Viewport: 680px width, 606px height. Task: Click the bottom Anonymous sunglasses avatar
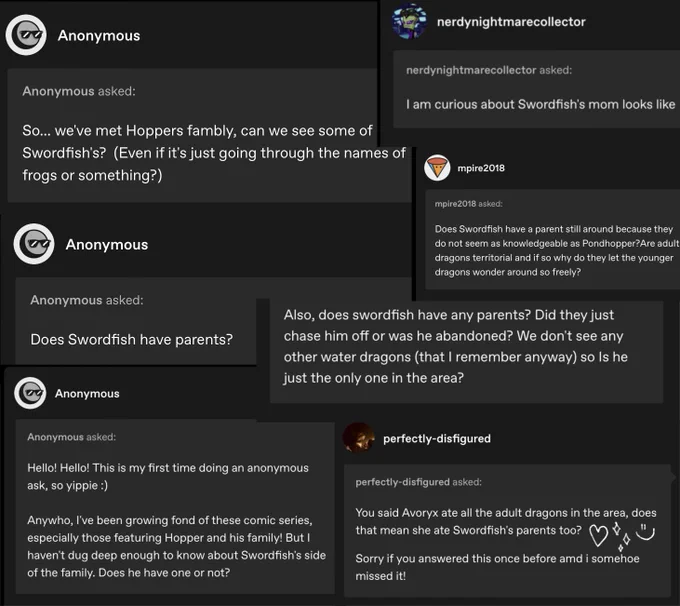click(30, 393)
